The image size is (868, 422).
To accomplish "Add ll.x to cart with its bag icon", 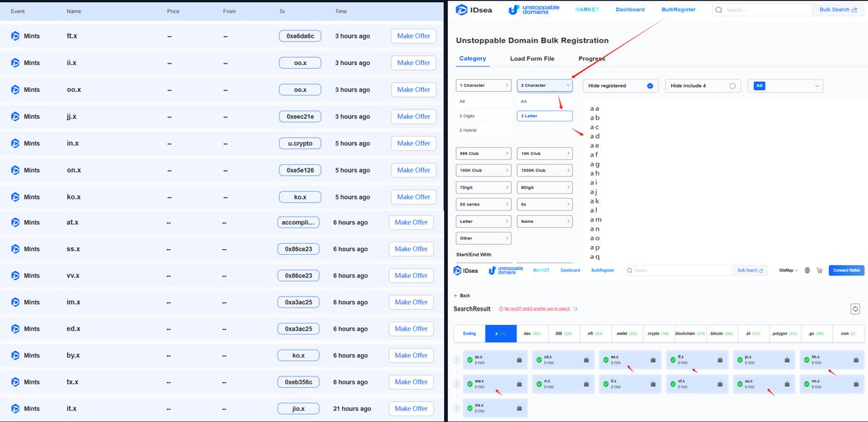I will [x=654, y=384].
